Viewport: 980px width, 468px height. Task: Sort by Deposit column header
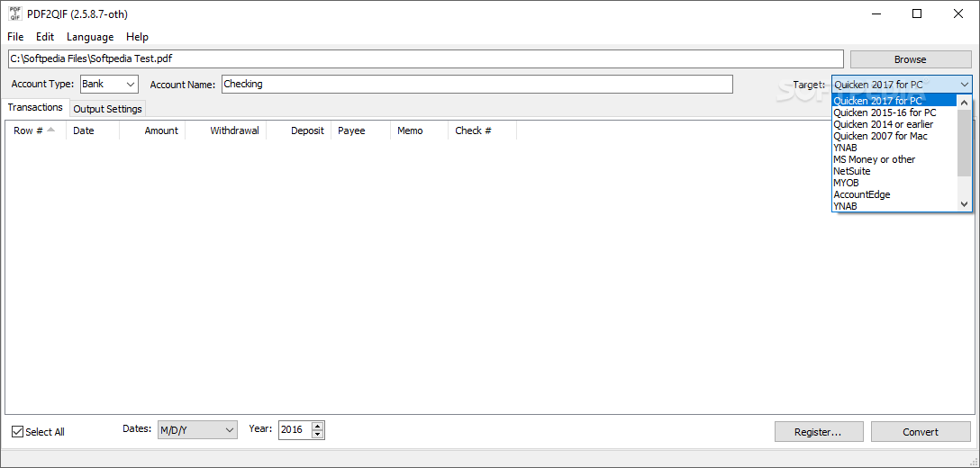tap(299, 130)
